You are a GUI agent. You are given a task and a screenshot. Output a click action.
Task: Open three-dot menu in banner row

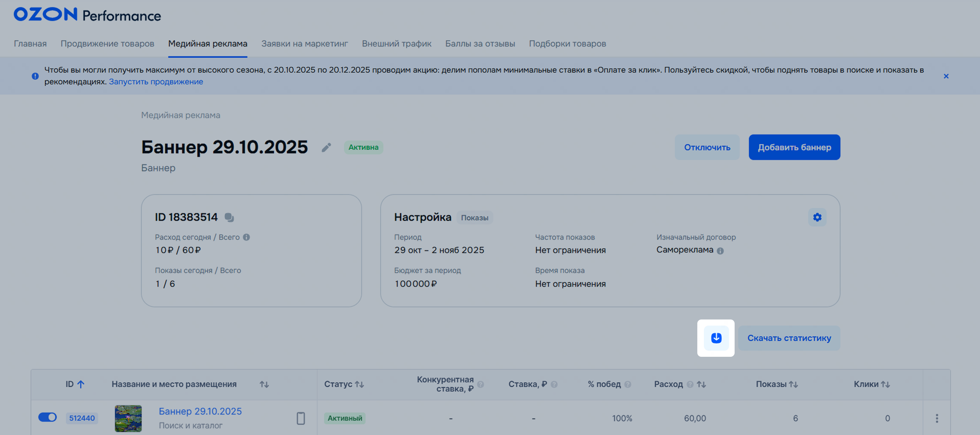tap(937, 418)
